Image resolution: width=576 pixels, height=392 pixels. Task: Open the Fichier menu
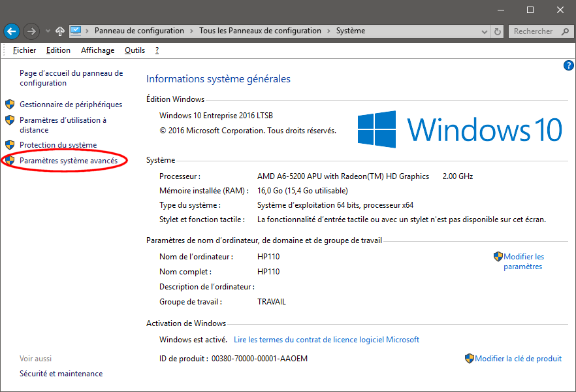(x=24, y=50)
